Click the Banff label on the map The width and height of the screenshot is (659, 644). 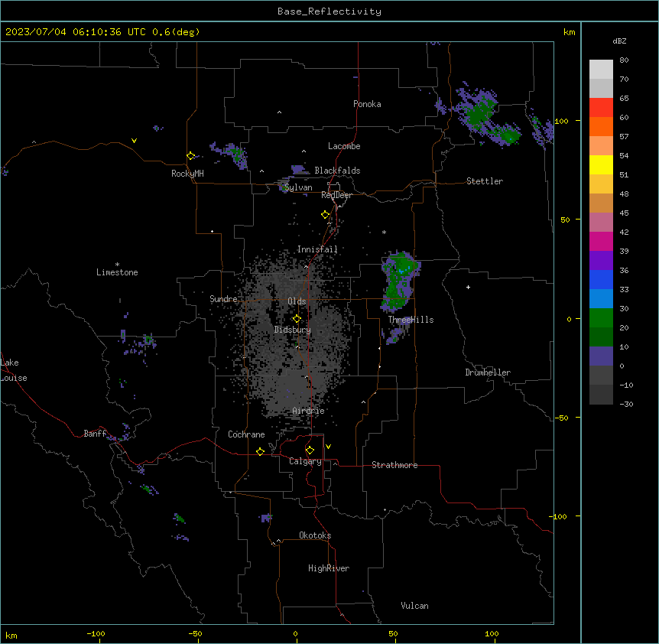[x=95, y=434]
